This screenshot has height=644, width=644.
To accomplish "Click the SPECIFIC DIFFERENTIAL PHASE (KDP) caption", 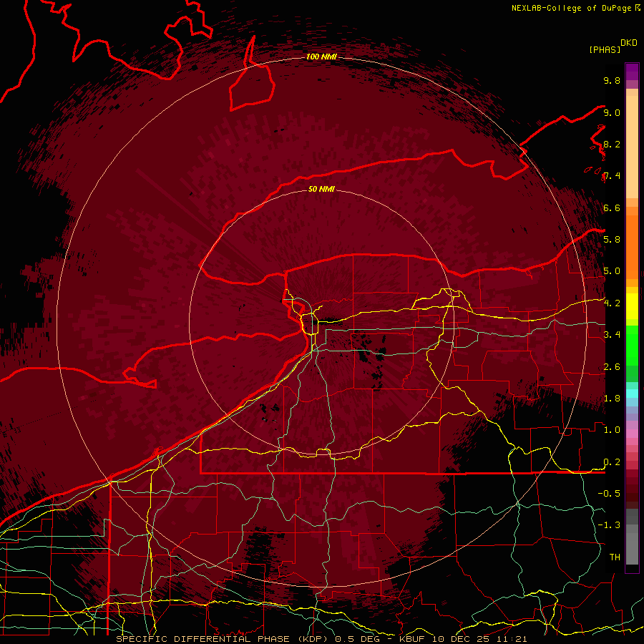I will pos(223,639).
